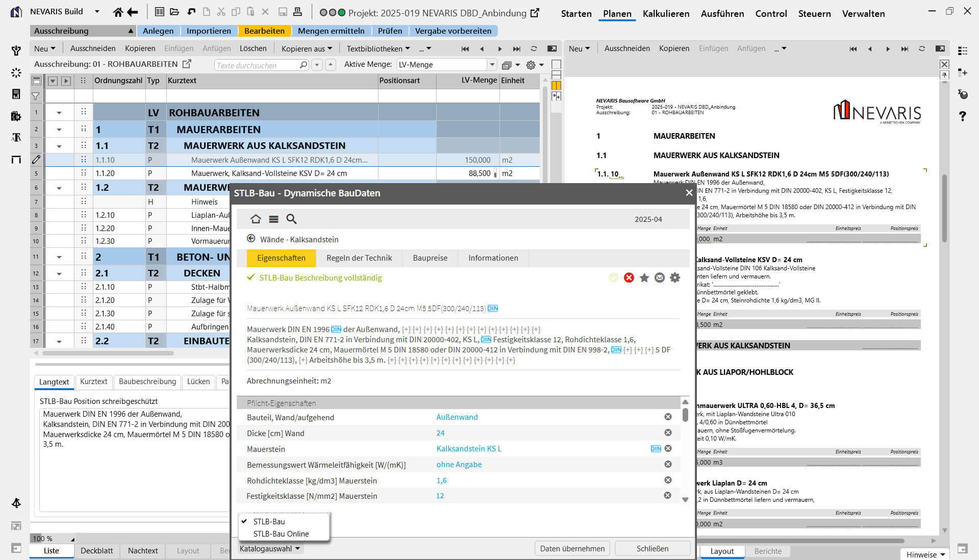The height and width of the screenshot is (560, 979).
Task: Open the Informationen tab
Action: [493, 258]
